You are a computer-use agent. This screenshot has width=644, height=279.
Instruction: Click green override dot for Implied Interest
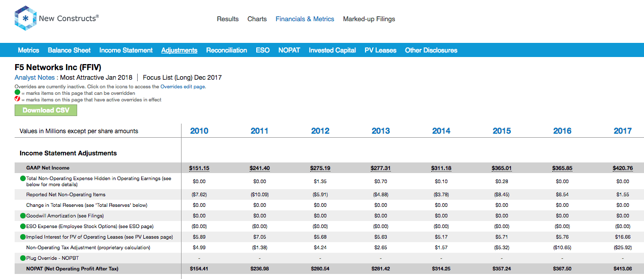[23, 237]
